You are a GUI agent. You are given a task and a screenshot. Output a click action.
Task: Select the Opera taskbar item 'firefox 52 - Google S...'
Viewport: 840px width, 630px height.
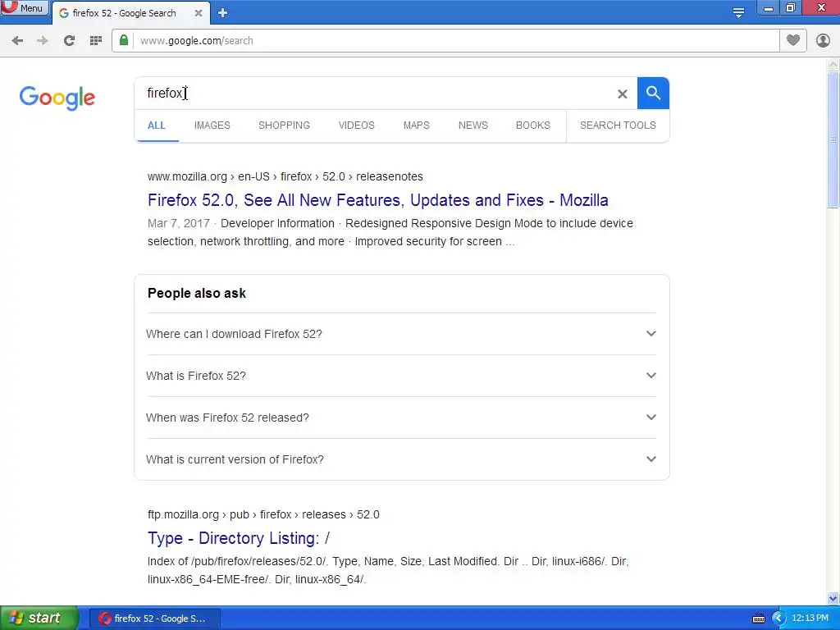click(154, 619)
